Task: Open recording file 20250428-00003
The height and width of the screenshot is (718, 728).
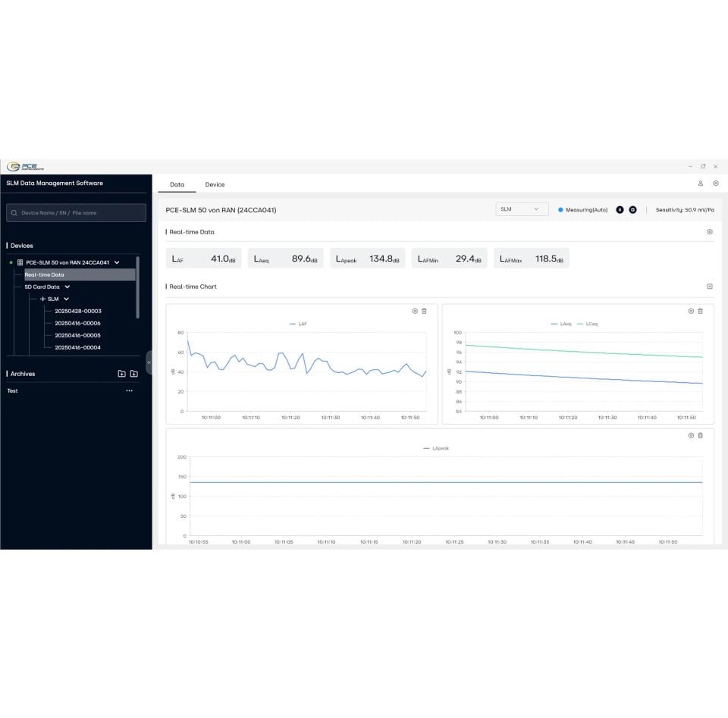Action: pyautogui.click(x=77, y=311)
